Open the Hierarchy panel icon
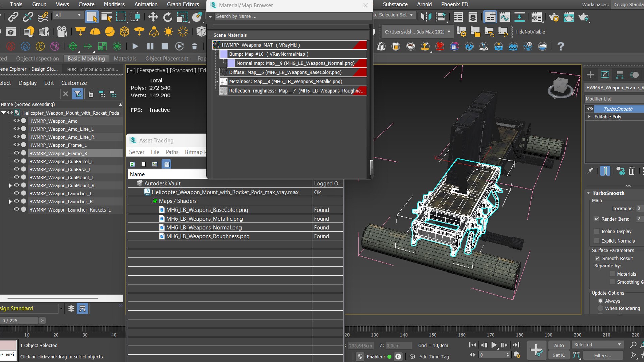Image resolution: width=644 pixels, height=362 pixels. 620,75
